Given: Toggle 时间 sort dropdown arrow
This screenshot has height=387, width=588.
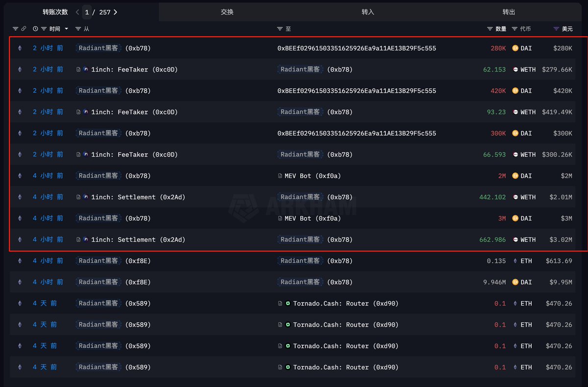Looking at the screenshot, I should 67,29.
